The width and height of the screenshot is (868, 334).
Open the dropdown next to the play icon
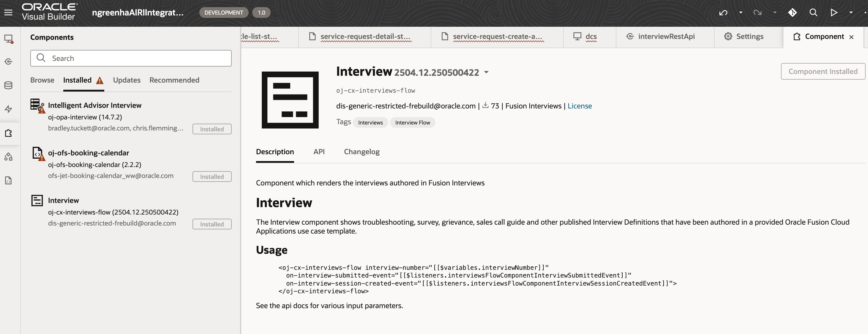point(851,13)
